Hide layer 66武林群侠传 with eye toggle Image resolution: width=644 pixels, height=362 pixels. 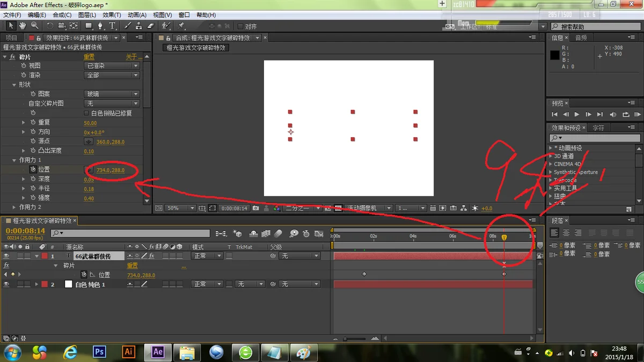click(6, 256)
